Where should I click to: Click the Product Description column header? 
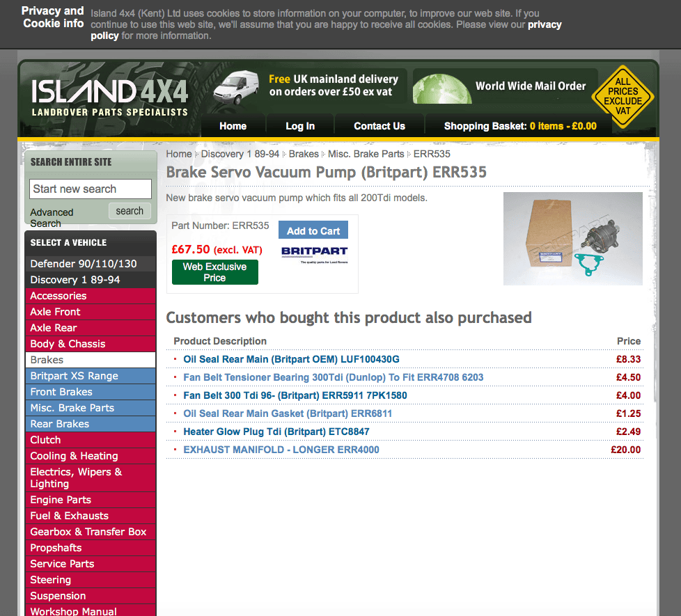tap(220, 341)
